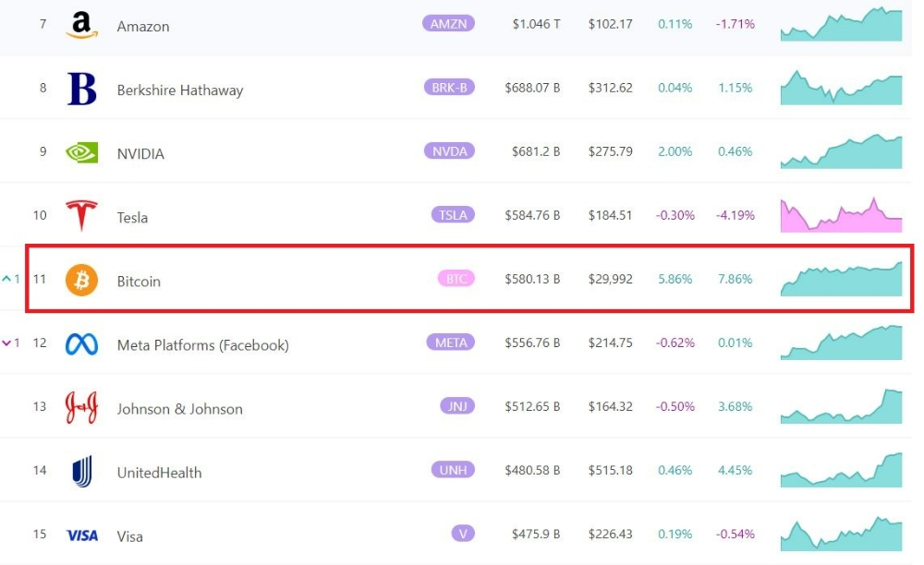The image size is (924, 565).
Task: Open the Meta Platforms (Facebook) link
Action: point(202,345)
